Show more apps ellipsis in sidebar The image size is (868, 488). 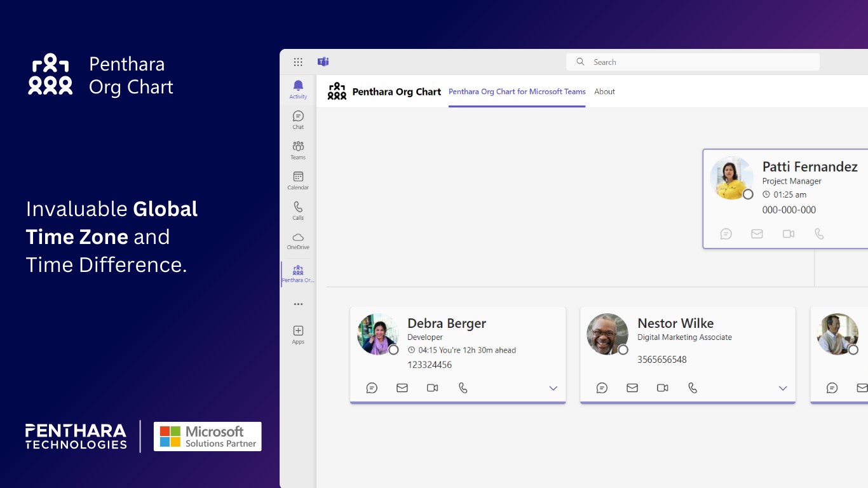click(x=298, y=304)
